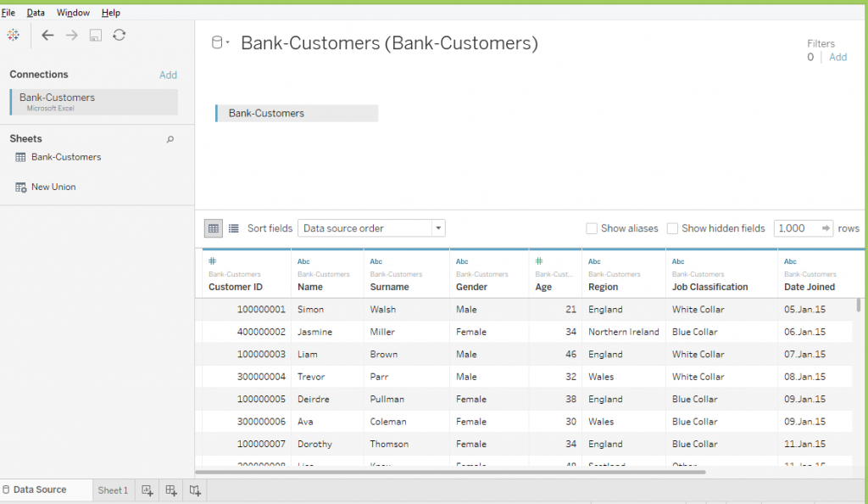Click the Tableau logo start page icon
Image resolution: width=868 pixels, height=504 pixels.
13,35
